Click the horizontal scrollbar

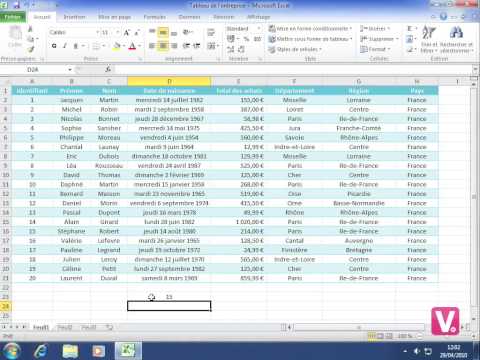point(359,327)
